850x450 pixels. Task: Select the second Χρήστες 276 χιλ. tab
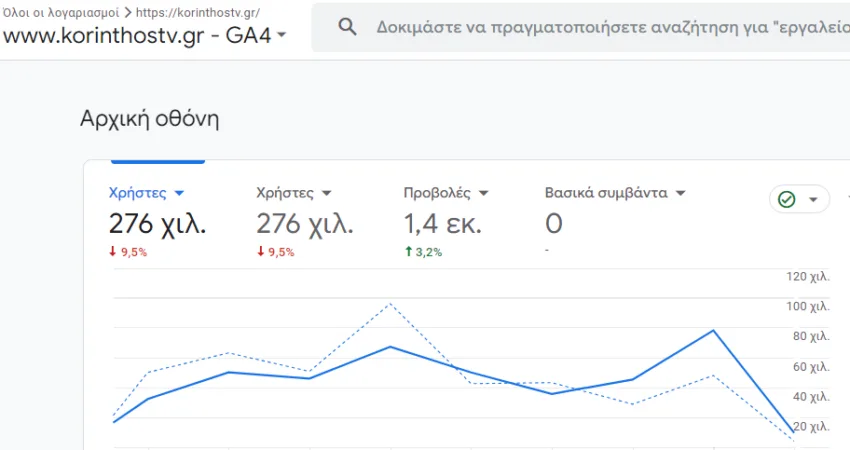[305, 221]
